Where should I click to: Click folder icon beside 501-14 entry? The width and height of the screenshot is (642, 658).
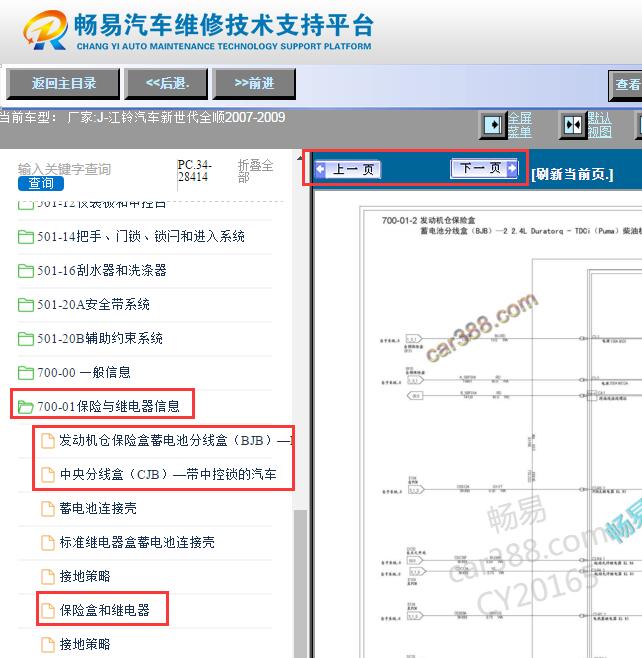[26, 237]
